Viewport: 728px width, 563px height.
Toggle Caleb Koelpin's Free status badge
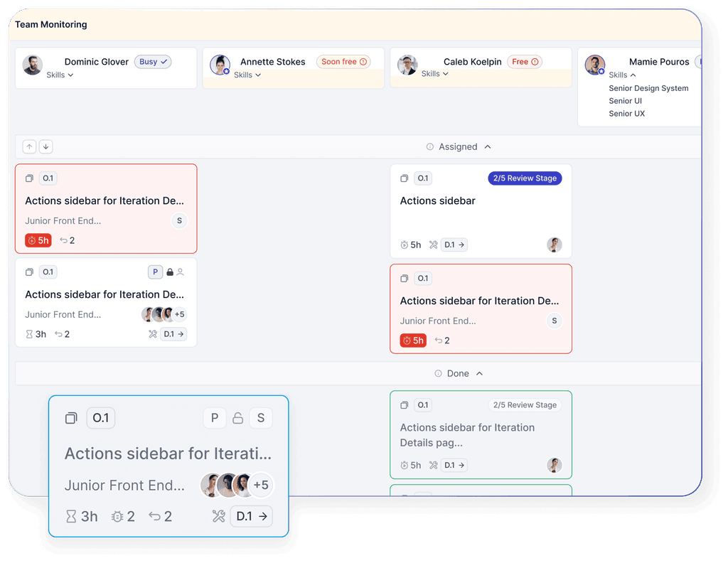coord(525,62)
